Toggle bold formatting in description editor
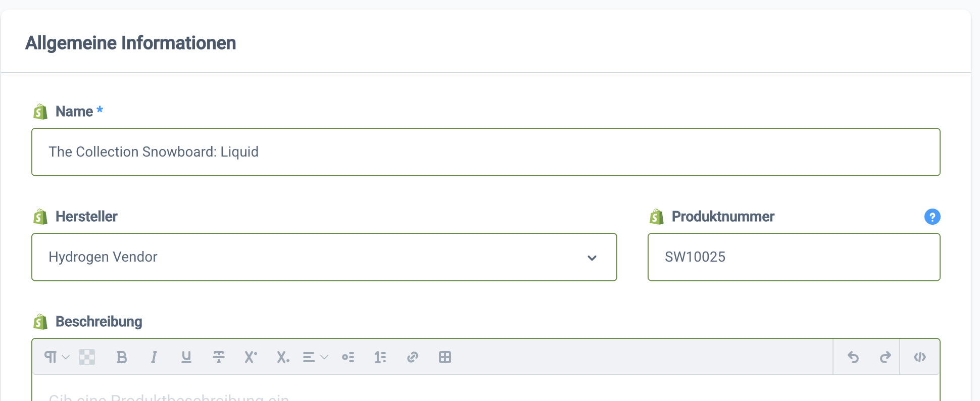Viewport: 980px width, 401px height. click(x=121, y=357)
